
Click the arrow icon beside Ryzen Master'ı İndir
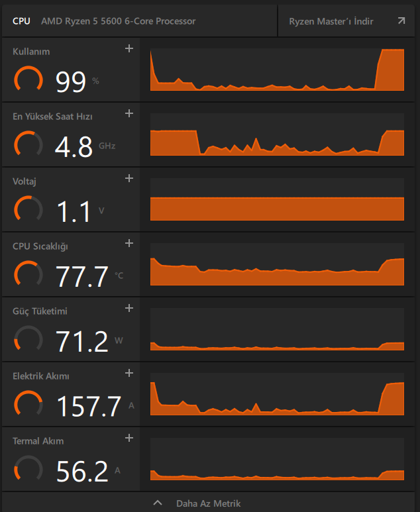coord(401,21)
